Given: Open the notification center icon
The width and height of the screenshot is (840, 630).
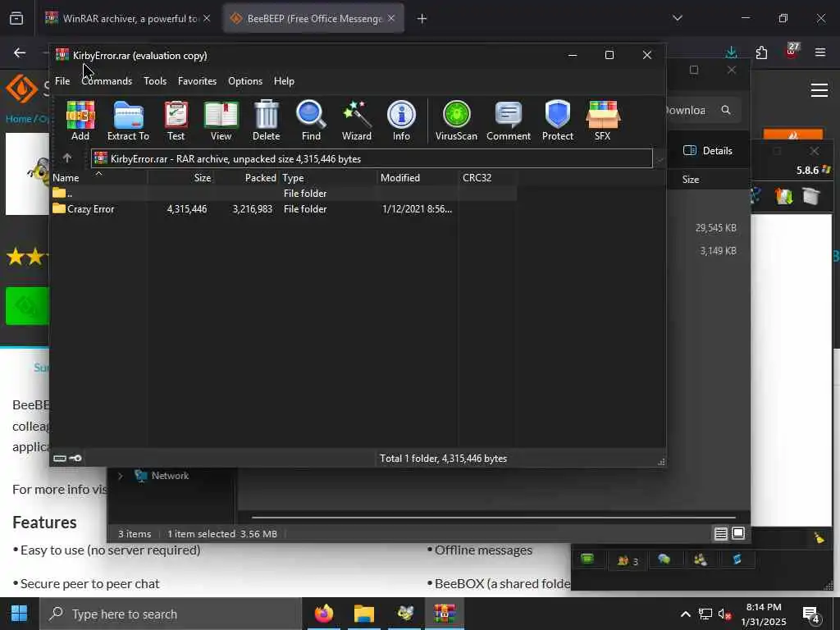Looking at the screenshot, I should (811, 614).
